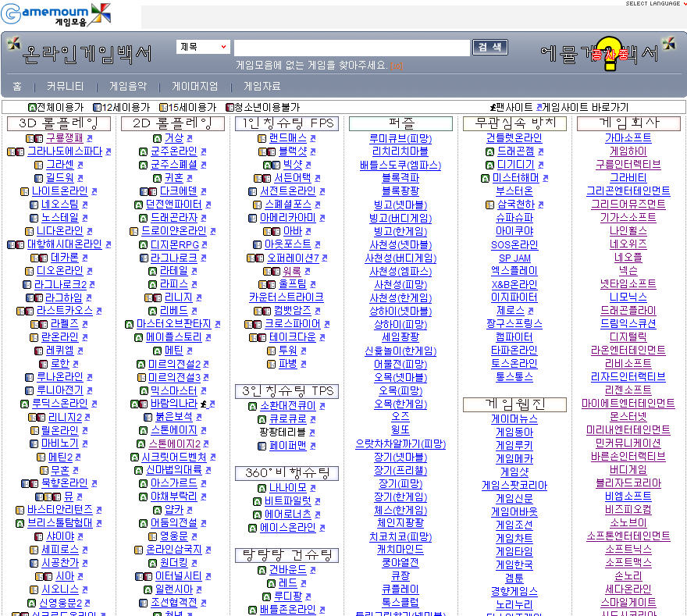The width and height of the screenshot is (687, 616).
Task: Click the 검색 search button
Action: [489, 47]
